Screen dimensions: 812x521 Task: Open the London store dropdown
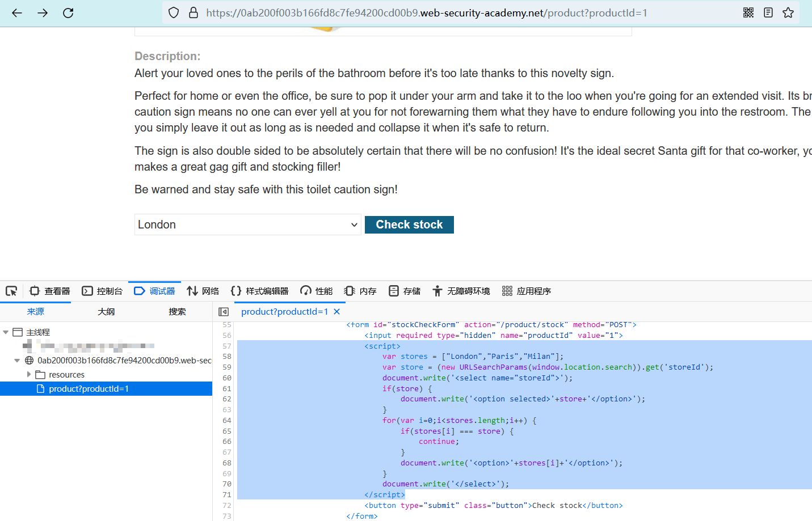[248, 225]
